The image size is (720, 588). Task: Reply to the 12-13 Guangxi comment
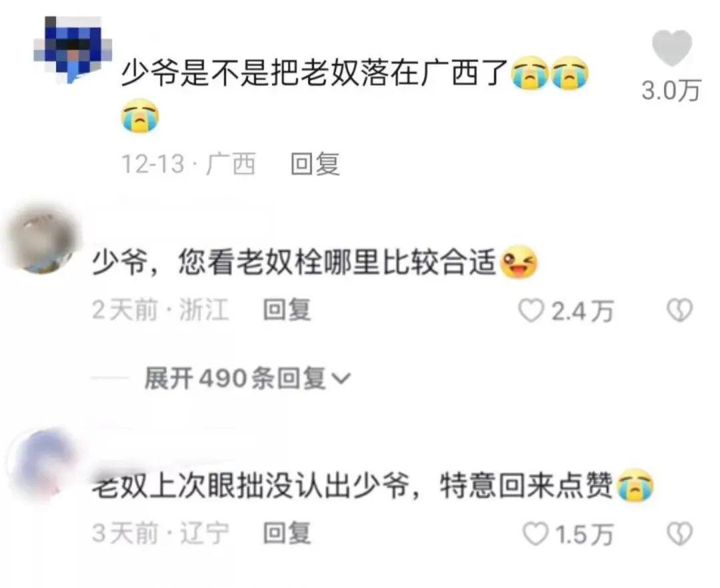pos(315,164)
